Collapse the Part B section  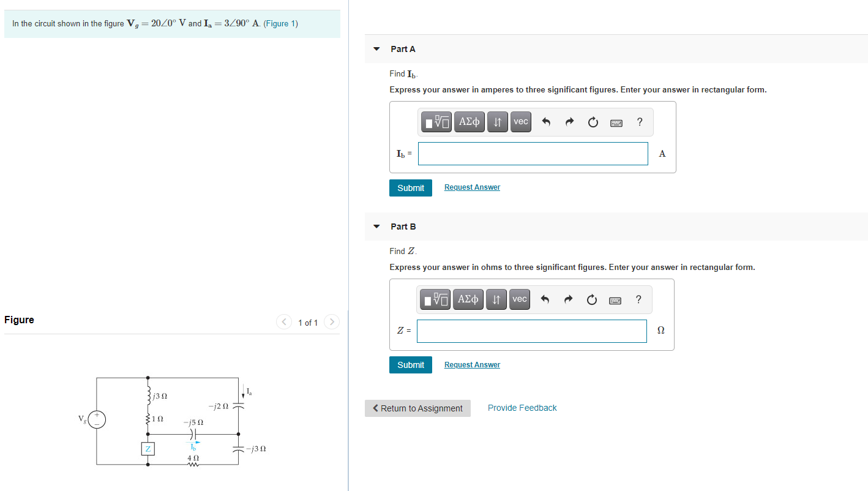click(376, 227)
